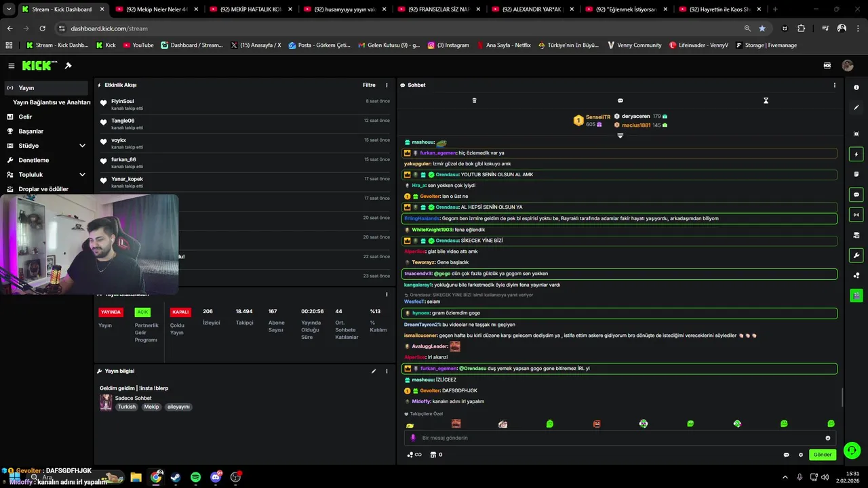This screenshot has height=488, width=868.
Task: Open the hamburger sidebar menu
Action: pyautogui.click(x=12, y=66)
